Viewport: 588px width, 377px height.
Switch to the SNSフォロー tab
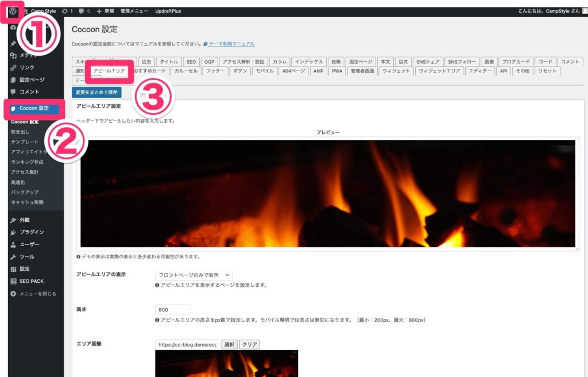[x=462, y=62]
